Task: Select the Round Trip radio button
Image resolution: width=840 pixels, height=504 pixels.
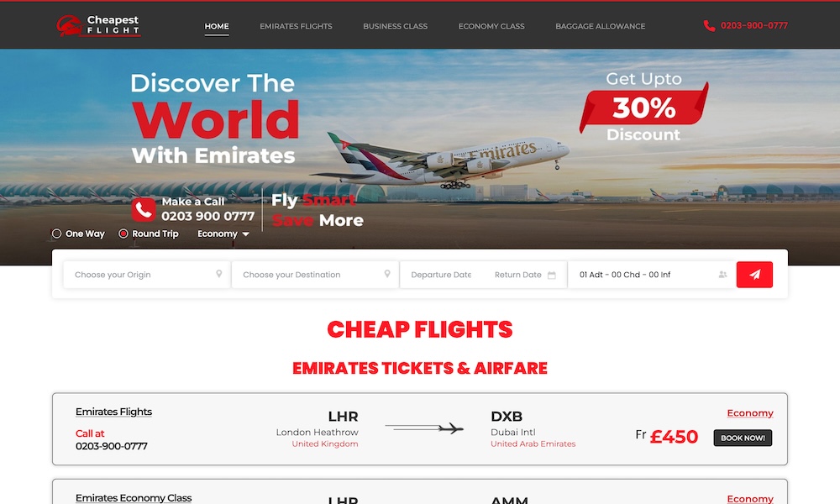Action: (x=123, y=234)
